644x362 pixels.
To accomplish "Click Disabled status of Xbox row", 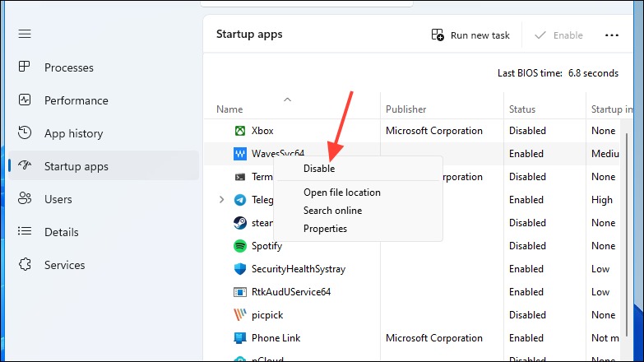I will (x=527, y=131).
